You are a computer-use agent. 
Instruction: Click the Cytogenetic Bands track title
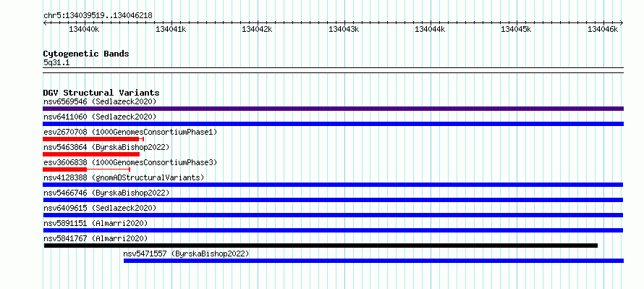[x=86, y=54]
